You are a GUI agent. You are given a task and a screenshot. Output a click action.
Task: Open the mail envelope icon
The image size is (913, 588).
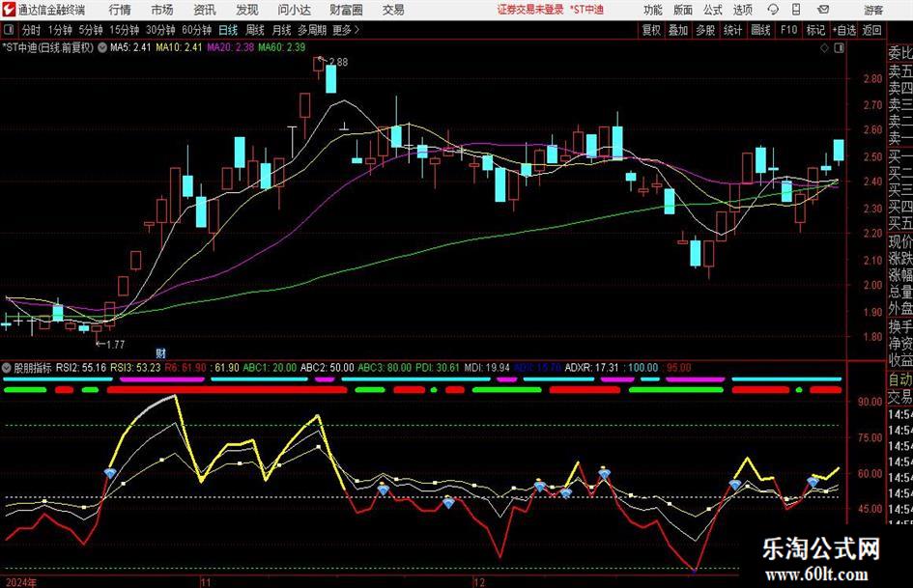pyautogui.click(x=823, y=10)
